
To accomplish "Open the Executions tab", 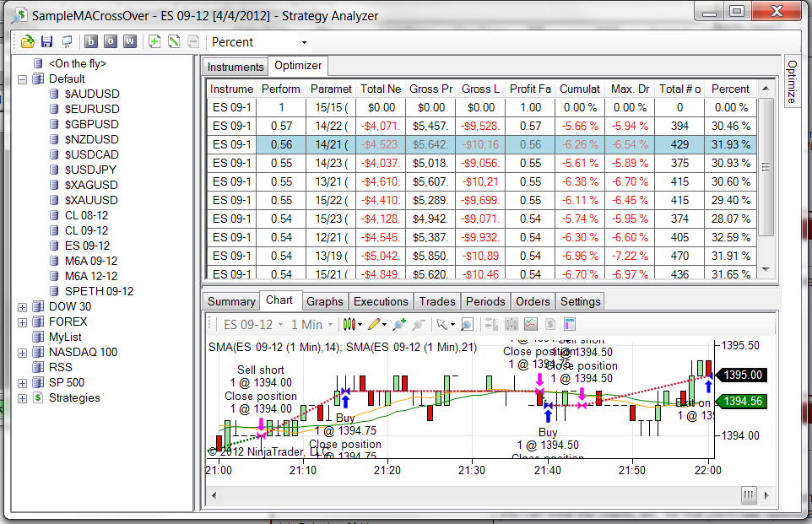I will click(381, 301).
